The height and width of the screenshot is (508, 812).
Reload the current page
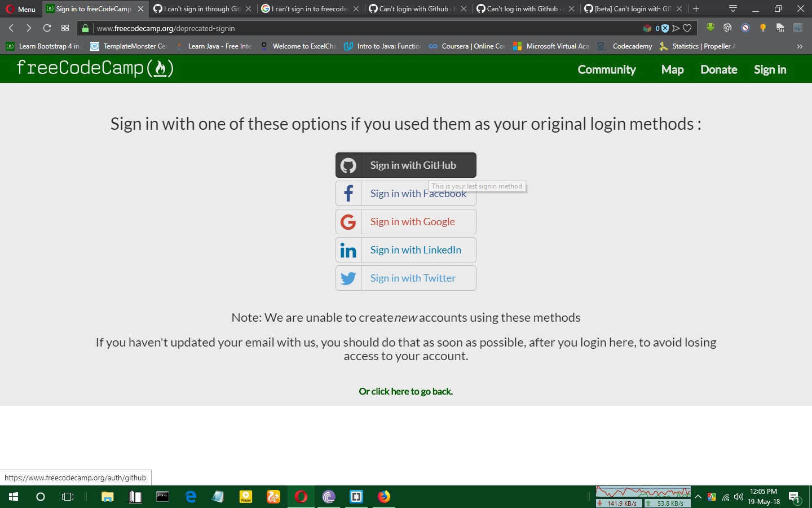tap(47, 28)
